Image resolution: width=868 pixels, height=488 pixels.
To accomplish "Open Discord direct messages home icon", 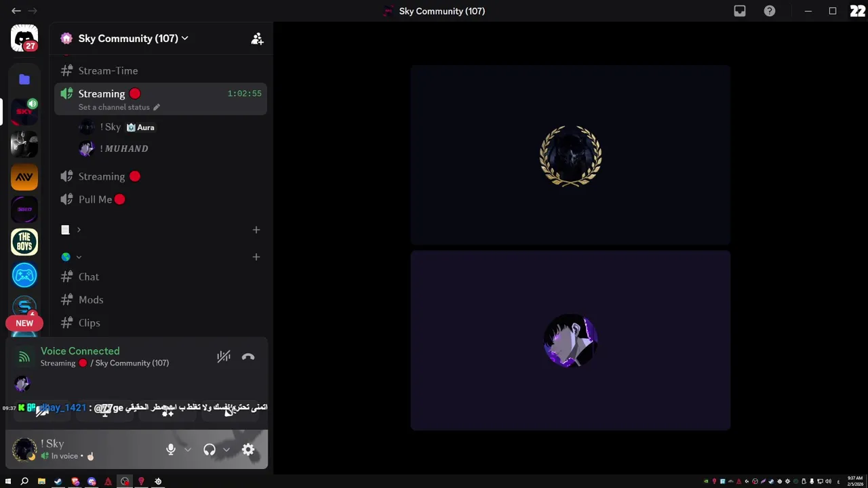I will coord(24,38).
